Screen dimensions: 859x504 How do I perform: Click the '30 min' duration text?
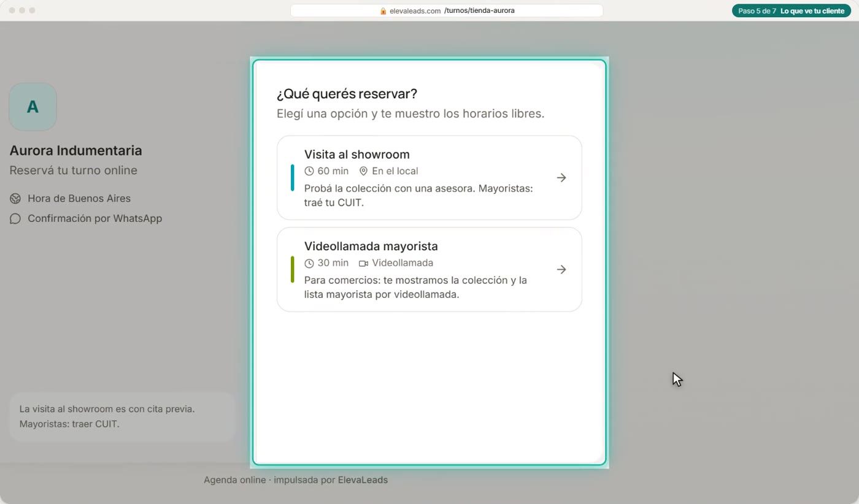coord(333,263)
